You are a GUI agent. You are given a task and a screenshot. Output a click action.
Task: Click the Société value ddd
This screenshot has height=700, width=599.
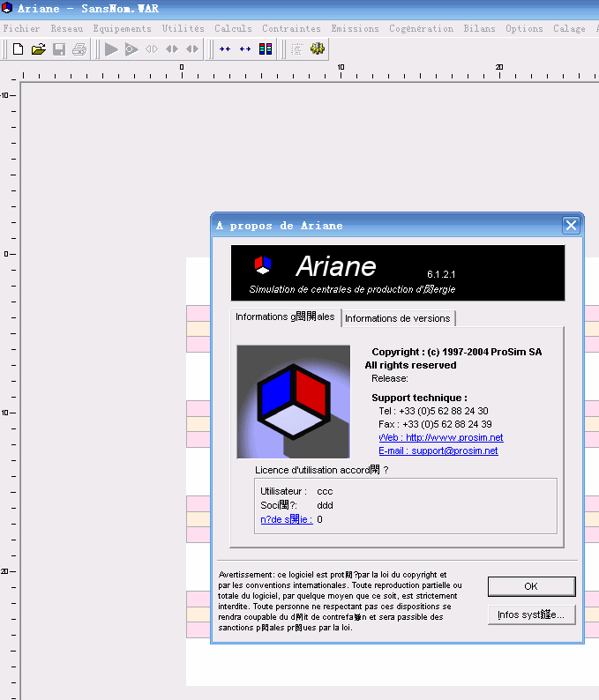(325, 505)
